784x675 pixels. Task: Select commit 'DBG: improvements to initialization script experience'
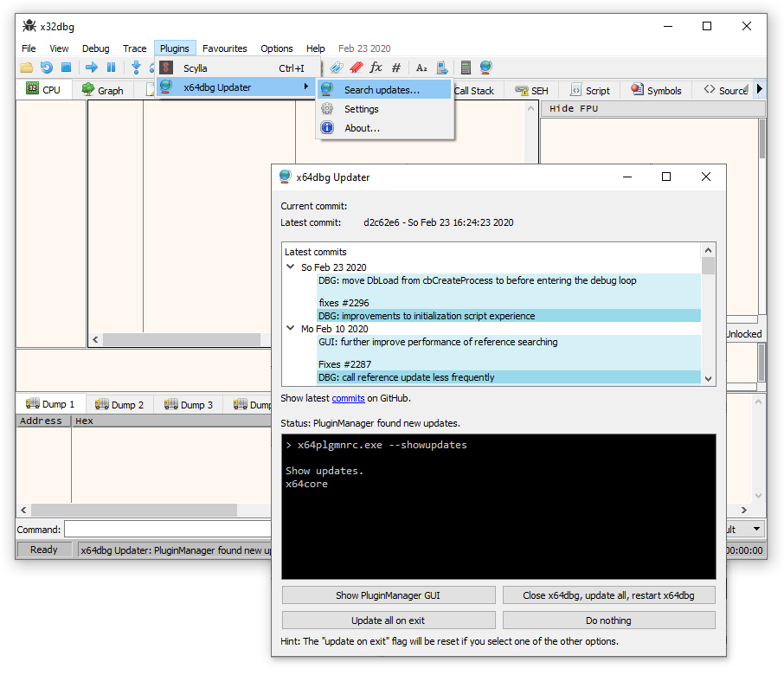tap(509, 316)
